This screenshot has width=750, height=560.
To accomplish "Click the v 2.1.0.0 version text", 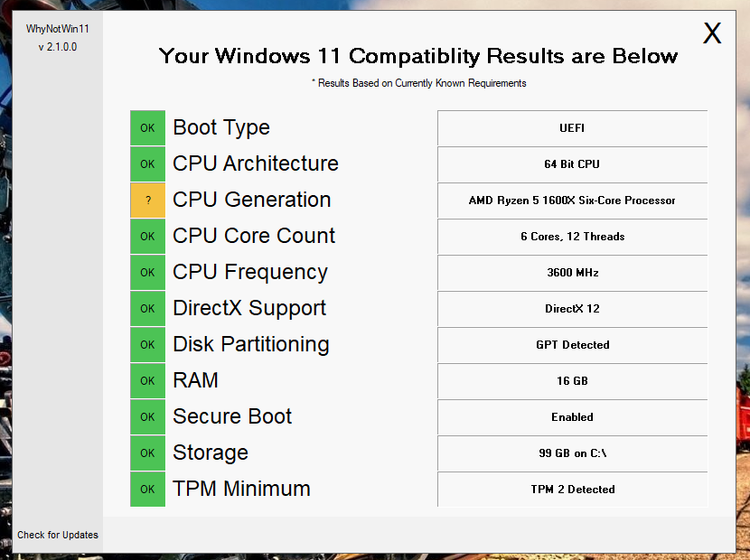I will (x=58, y=47).
